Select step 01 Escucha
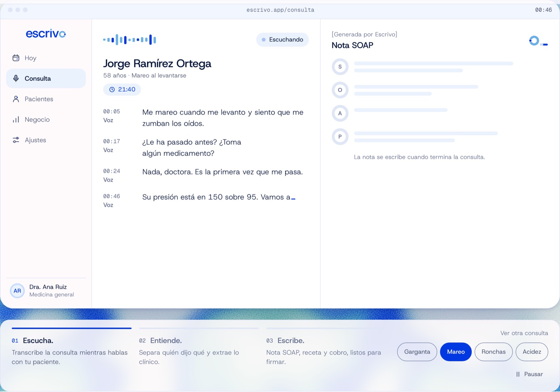Image resolution: width=560 pixels, height=392 pixels. (71, 347)
